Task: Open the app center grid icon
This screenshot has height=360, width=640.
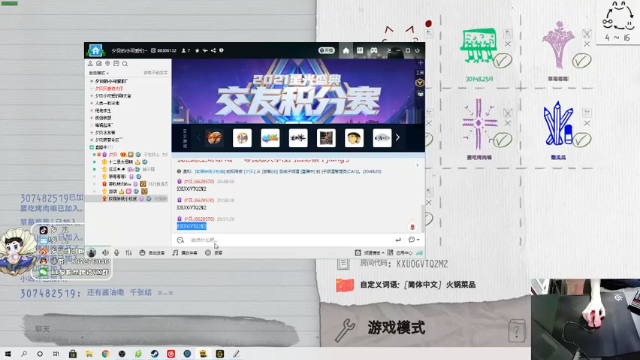Action: click(x=390, y=253)
